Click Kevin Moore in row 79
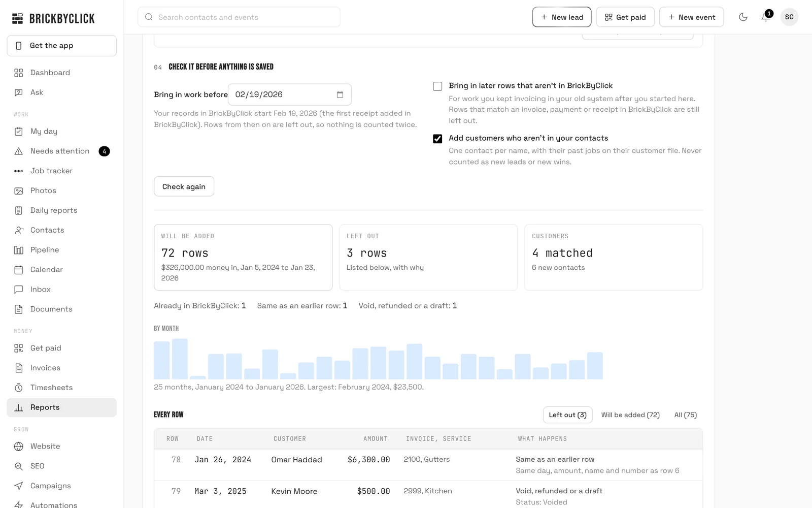 click(x=294, y=492)
